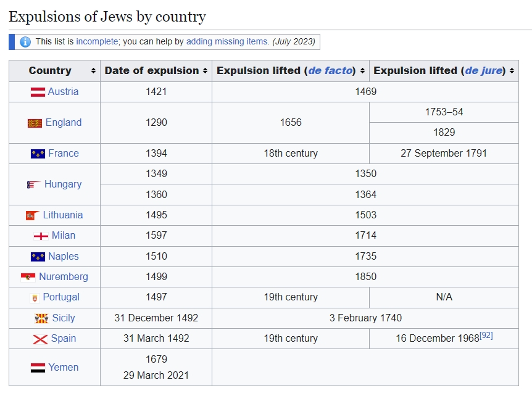Screen dimensions: 532x396
Task: Open the Nuremberg link
Action: point(64,277)
